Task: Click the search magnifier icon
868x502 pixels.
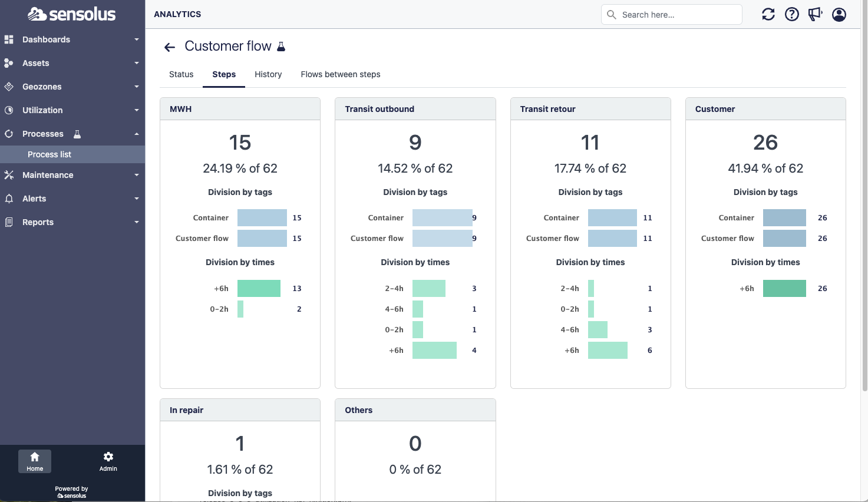Action: point(612,15)
